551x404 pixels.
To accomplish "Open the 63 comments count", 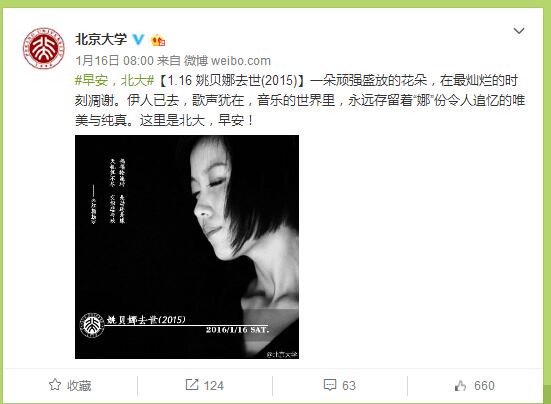I will [349, 386].
